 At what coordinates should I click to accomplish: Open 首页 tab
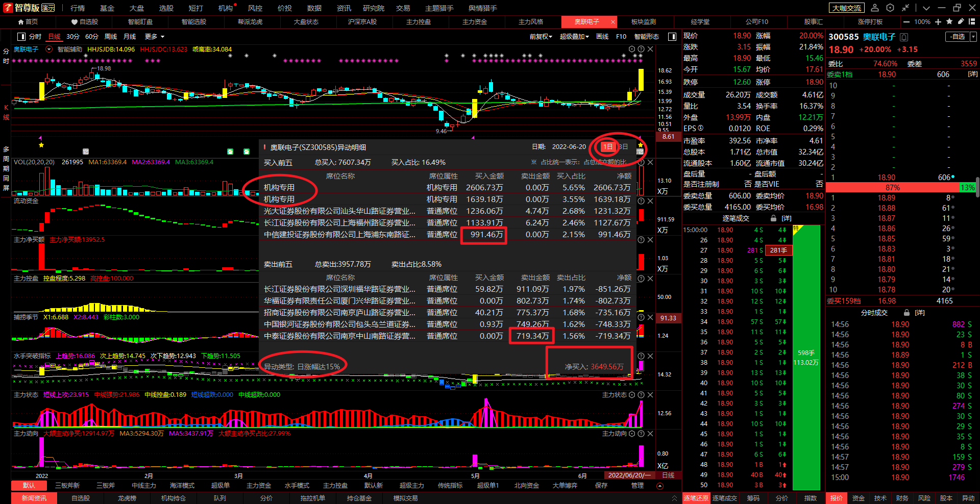28,22
